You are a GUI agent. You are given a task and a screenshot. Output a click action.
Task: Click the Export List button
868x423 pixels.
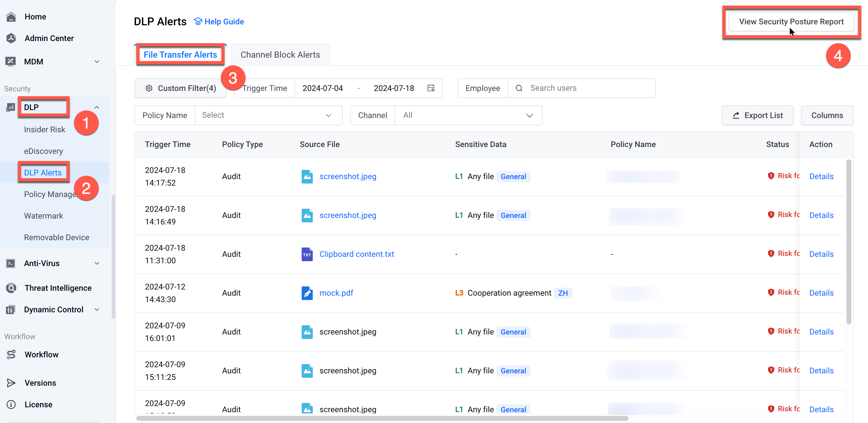pyautogui.click(x=758, y=116)
